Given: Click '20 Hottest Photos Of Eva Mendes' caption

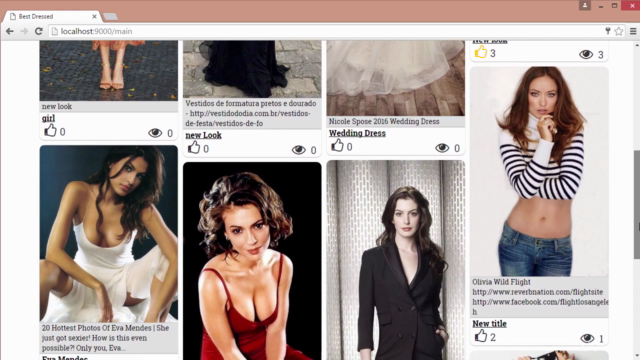Looking at the screenshot, I should click(x=105, y=338).
